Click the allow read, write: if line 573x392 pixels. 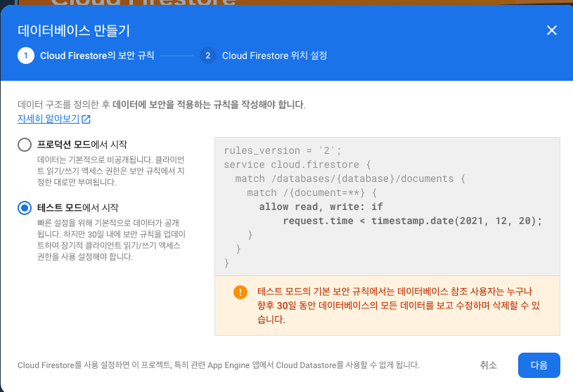tap(321, 207)
